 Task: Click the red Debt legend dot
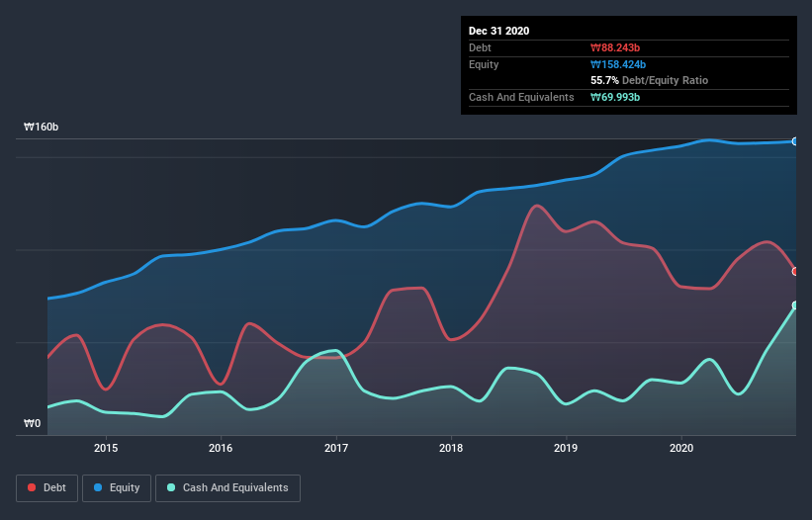point(32,487)
